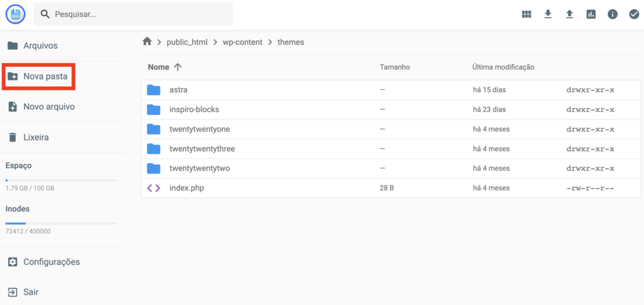Click the twentytwentythree folder icon
This screenshot has height=305, width=644.
click(153, 148)
